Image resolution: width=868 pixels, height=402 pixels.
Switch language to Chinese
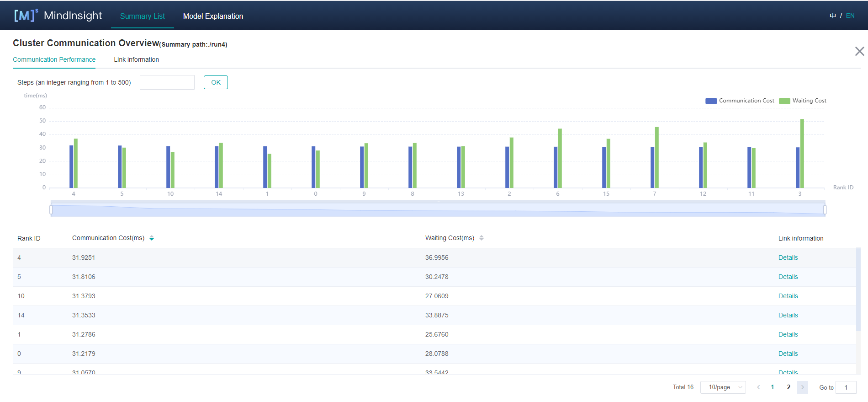[x=832, y=16]
